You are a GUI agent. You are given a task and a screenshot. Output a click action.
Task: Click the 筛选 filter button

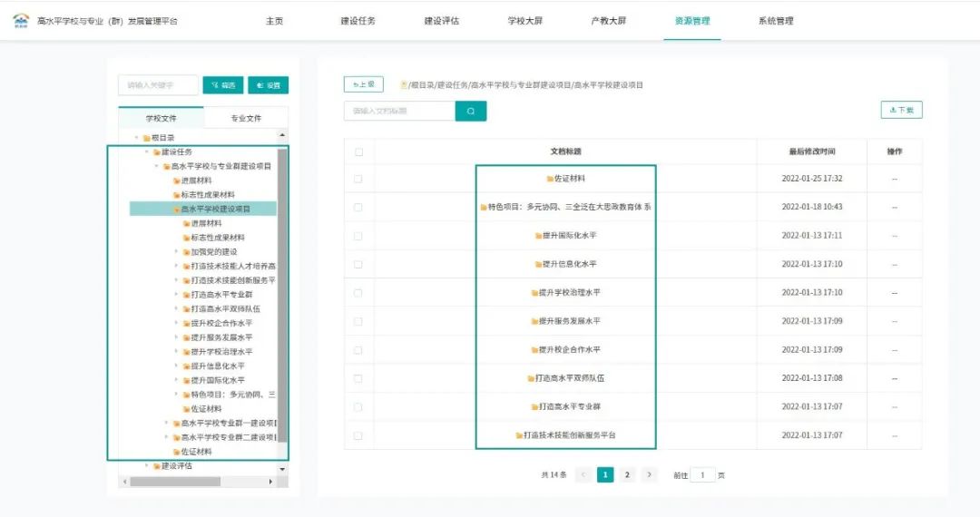[223, 85]
